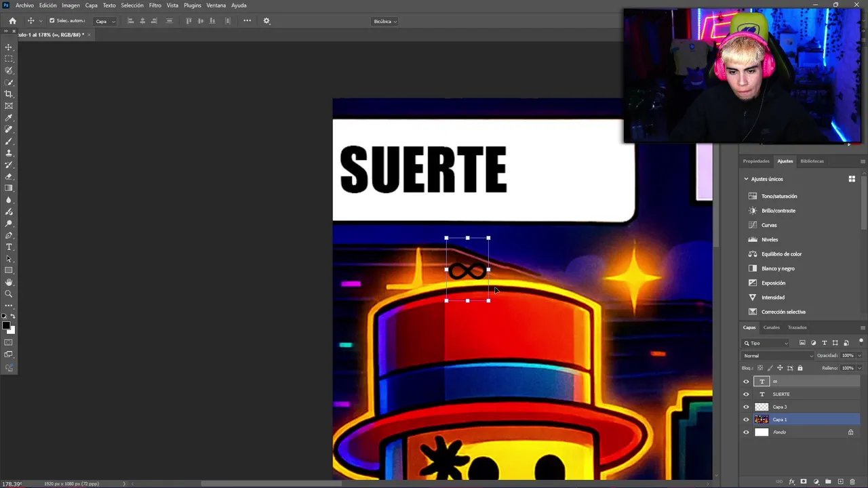
Task: Open the Edición menu
Action: (47, 5)
